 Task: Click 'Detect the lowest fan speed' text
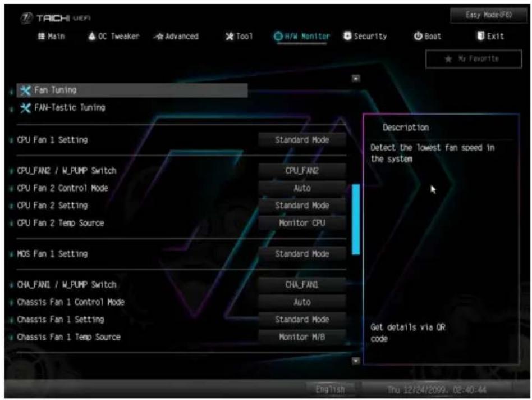coord(433,153)
